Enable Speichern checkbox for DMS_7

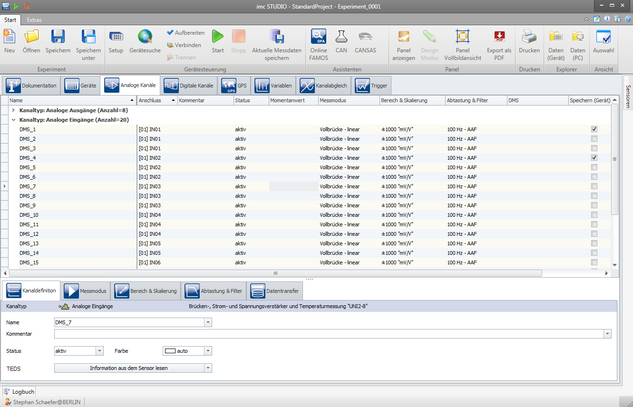(594, 186)
